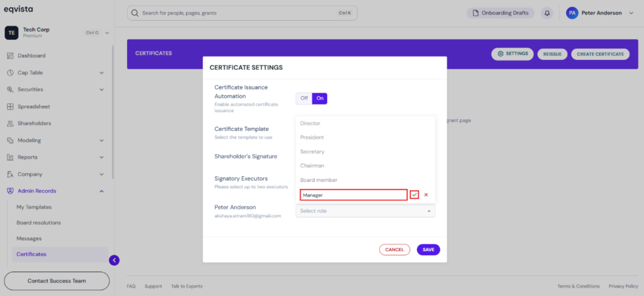Click the sidebar vertical scrollbar

[x=113, y=111]
